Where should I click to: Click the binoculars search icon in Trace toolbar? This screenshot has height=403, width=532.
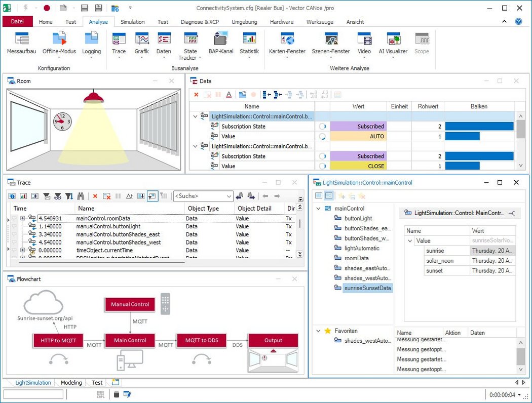tap(81, 196)
